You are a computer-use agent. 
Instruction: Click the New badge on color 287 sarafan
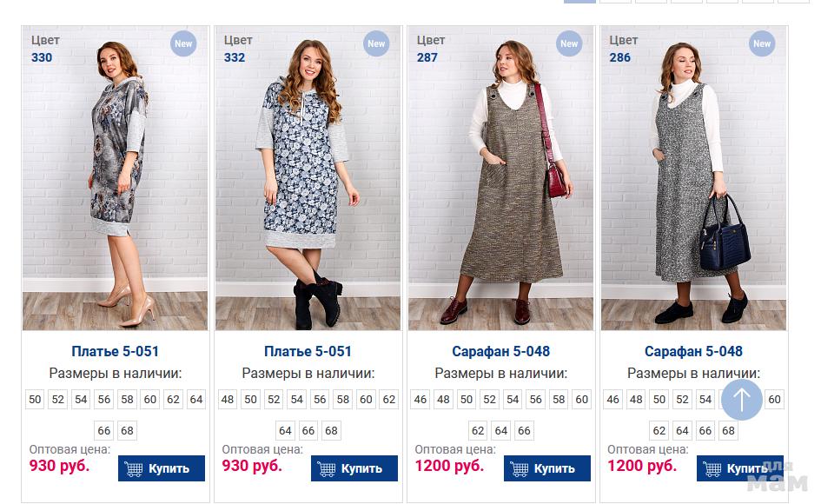point(569,44)
